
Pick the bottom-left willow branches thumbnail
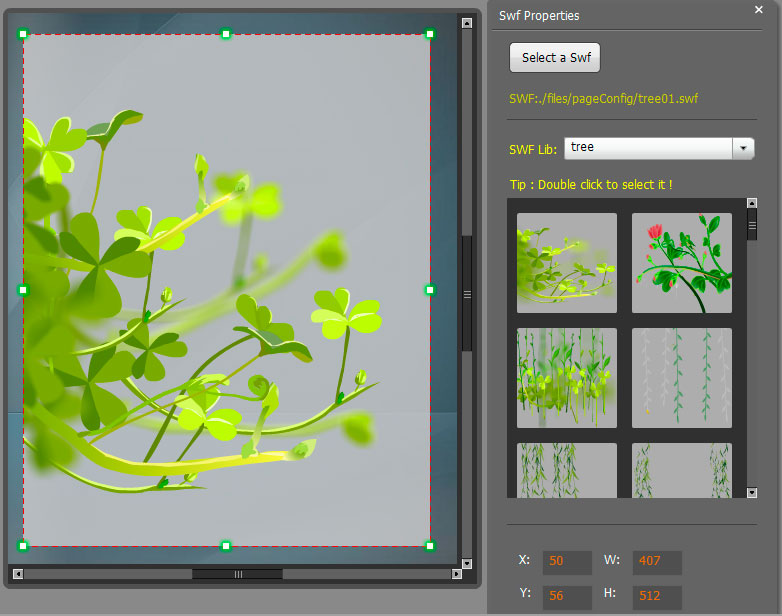(567, 469)
